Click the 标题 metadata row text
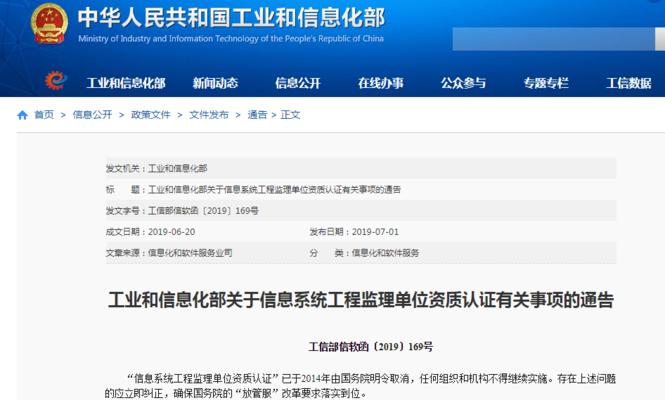The width and height of the screenshot is (665, 400). coord(253,190)
